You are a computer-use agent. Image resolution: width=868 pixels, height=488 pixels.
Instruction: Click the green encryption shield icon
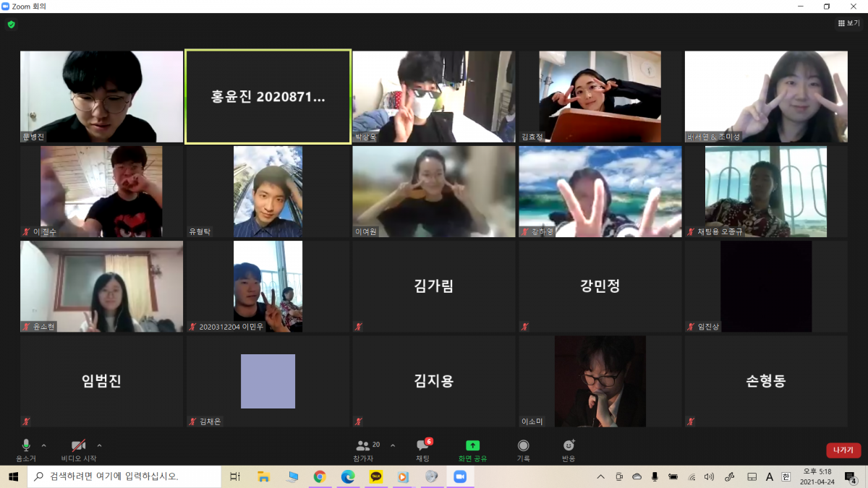[11, 25]
